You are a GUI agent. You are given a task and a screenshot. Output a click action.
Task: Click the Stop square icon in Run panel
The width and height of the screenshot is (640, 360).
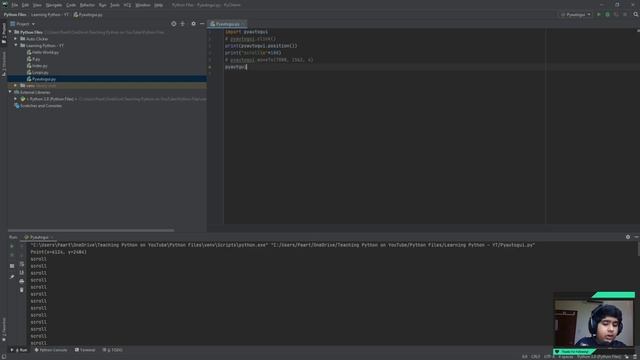(x=12, y=266)
